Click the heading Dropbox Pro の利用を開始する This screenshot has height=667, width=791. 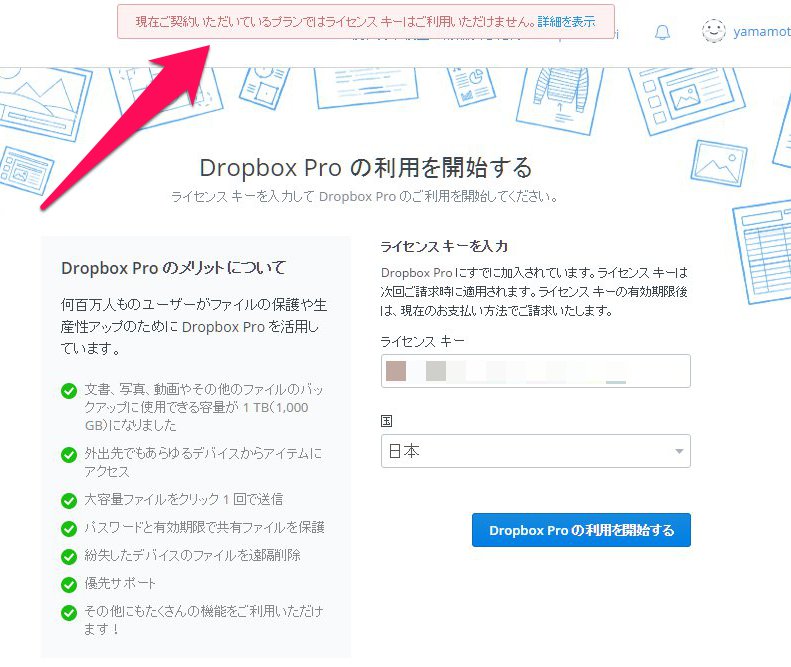tap(366, 168)
